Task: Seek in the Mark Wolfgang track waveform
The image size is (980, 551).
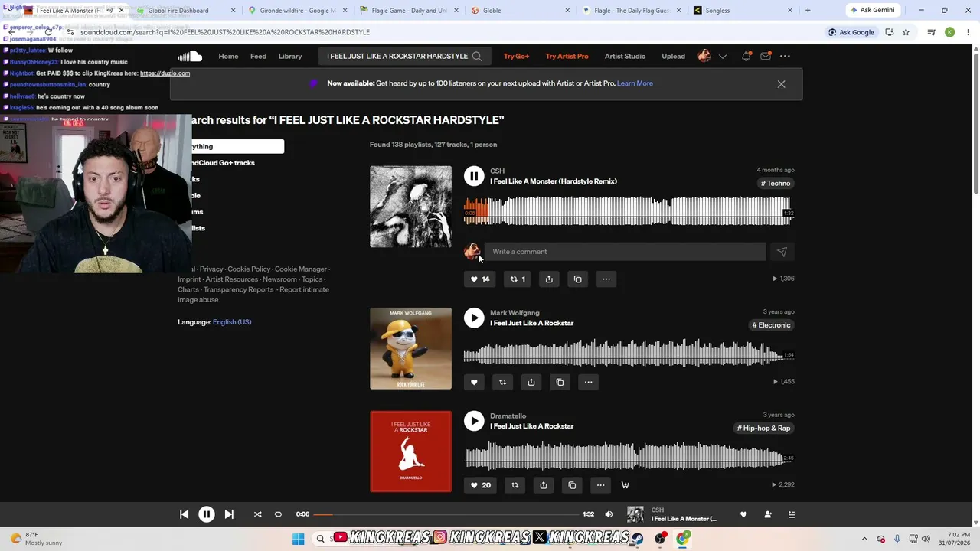Action: coord(629,352)
